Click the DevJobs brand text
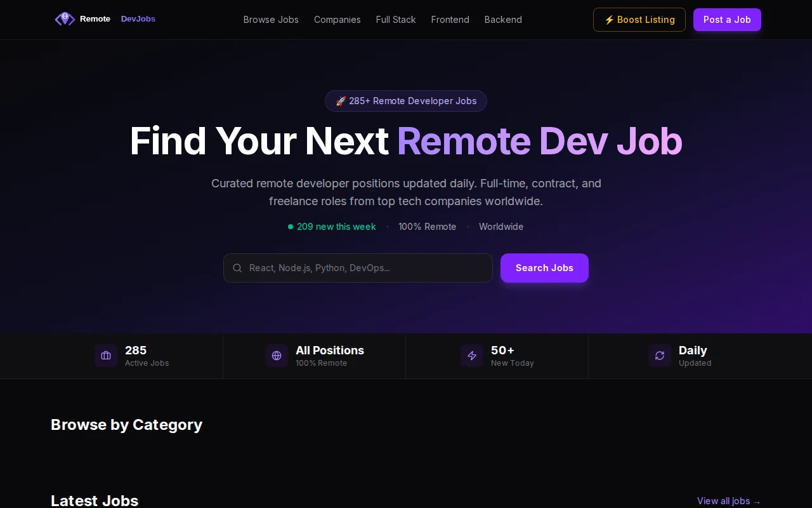This screenshot has width=812, height=508. [x=138, y=19]
